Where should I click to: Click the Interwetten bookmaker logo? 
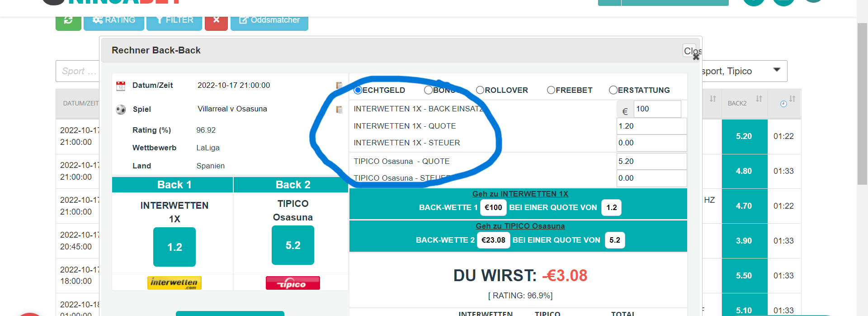(x=175, y=283)
